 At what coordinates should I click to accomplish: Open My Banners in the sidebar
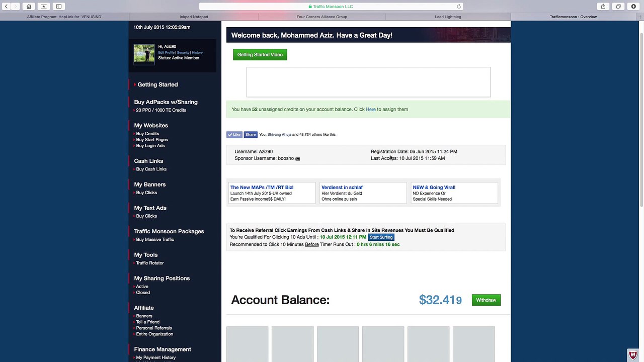click(x=150, y=185)
